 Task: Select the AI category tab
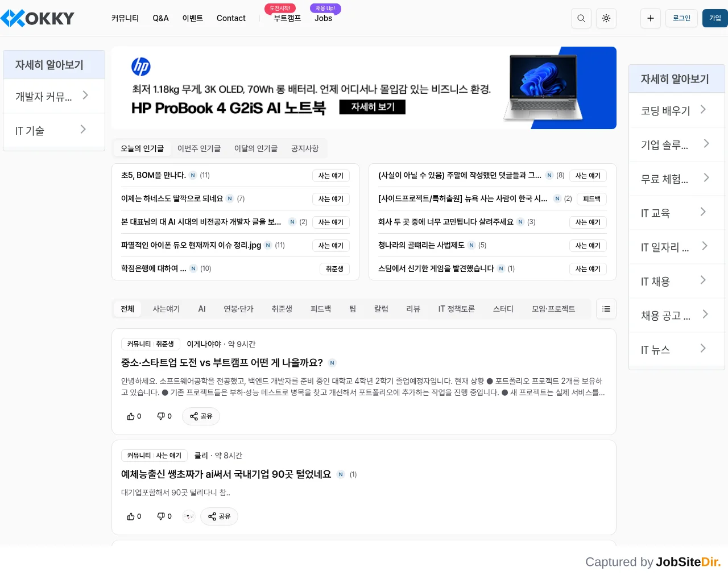[x=202, y=309]
